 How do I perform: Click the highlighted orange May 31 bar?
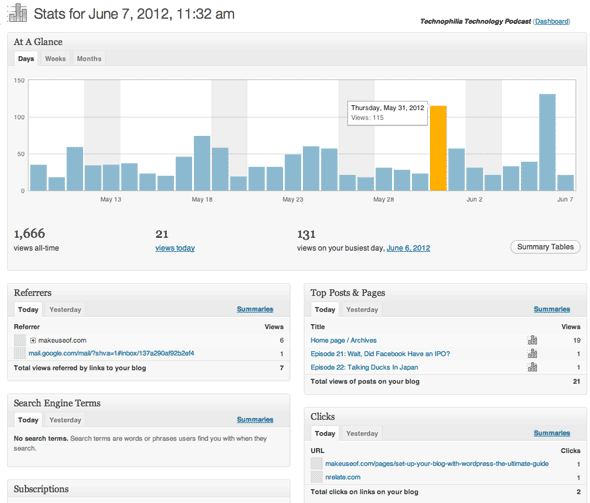pos(438,148)
